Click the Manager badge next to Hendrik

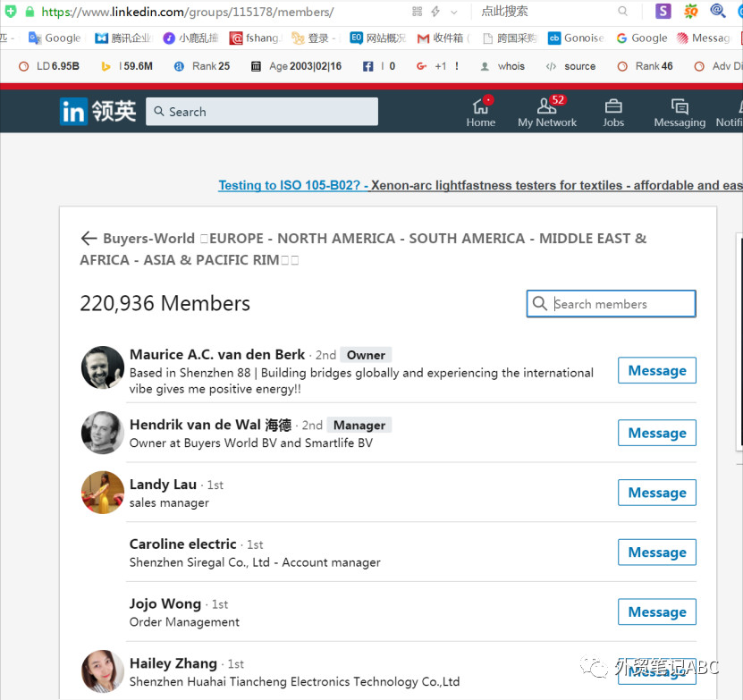(359, 426)
